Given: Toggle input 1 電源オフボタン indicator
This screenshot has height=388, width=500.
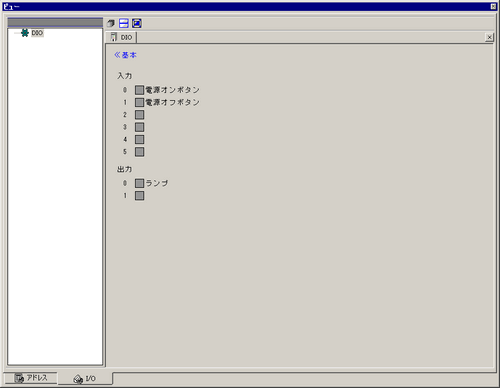Looking at the screenshot, I should tap(139, 102).
